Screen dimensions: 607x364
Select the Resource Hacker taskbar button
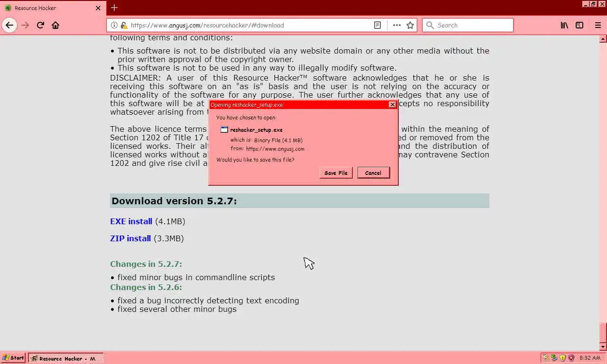click(x=65, y=358)
